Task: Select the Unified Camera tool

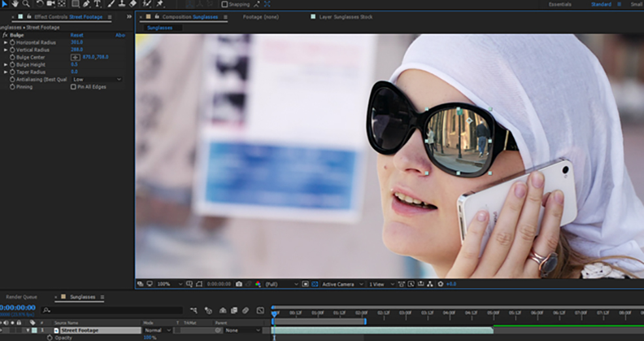Action: coord(51,4)
